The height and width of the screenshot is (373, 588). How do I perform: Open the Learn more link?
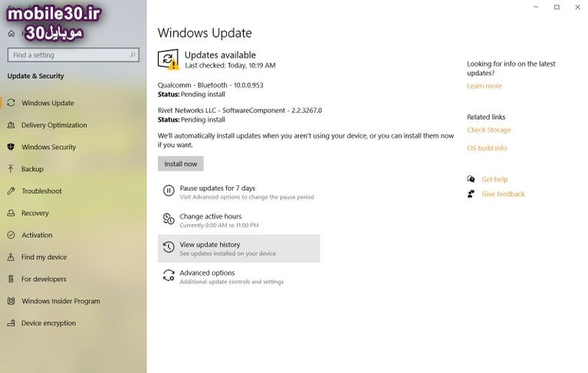484,86
